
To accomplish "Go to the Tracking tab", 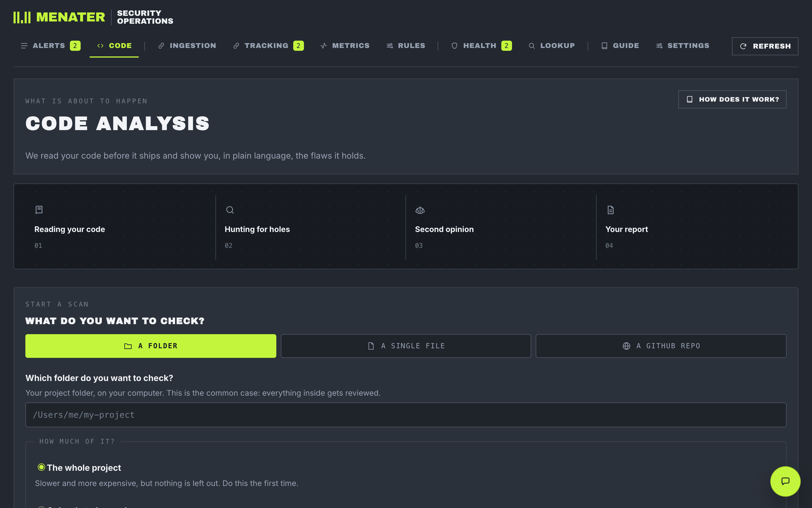I will 268,46.
